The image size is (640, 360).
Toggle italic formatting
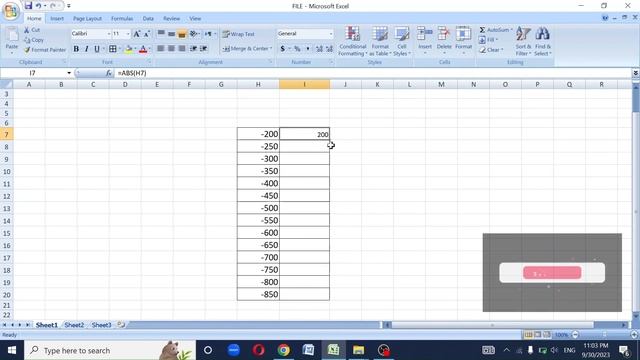86,49
